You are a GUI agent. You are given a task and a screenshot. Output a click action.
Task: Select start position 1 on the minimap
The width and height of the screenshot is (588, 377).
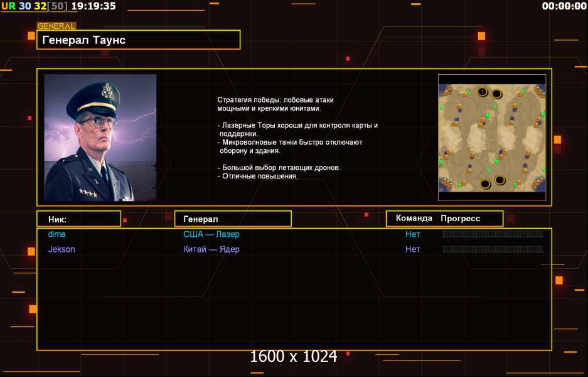483,91
